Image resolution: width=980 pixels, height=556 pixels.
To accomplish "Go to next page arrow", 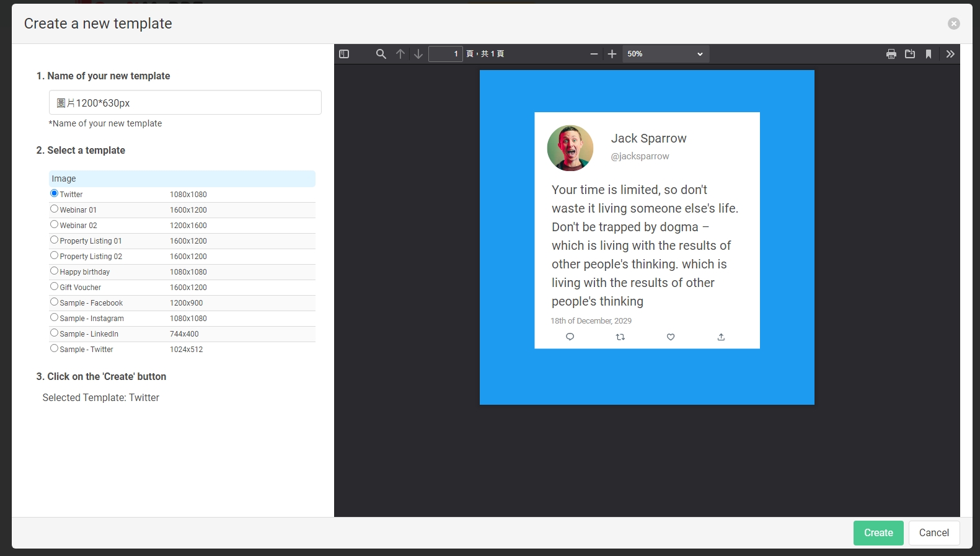I will (418, 54).
